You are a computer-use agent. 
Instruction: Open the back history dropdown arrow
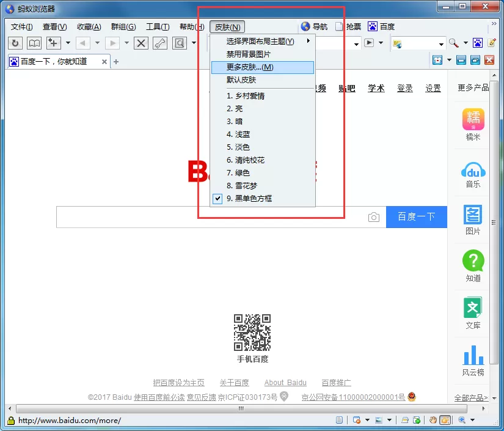click(97, 43)
